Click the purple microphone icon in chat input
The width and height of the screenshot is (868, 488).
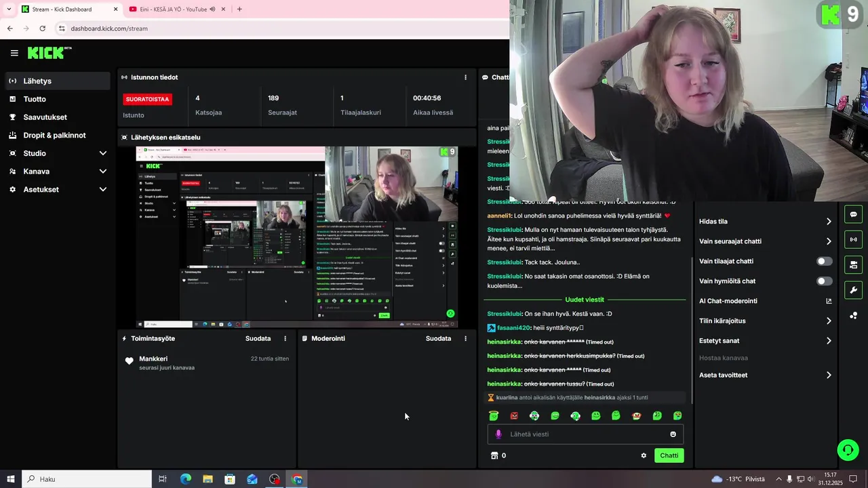pos(498,434)
